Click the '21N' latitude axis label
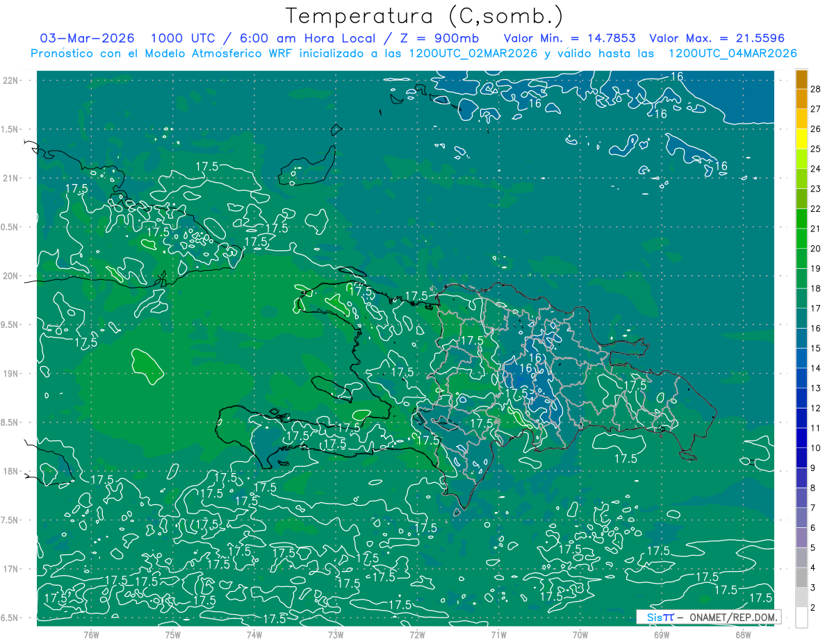 [x=12, y=178]
